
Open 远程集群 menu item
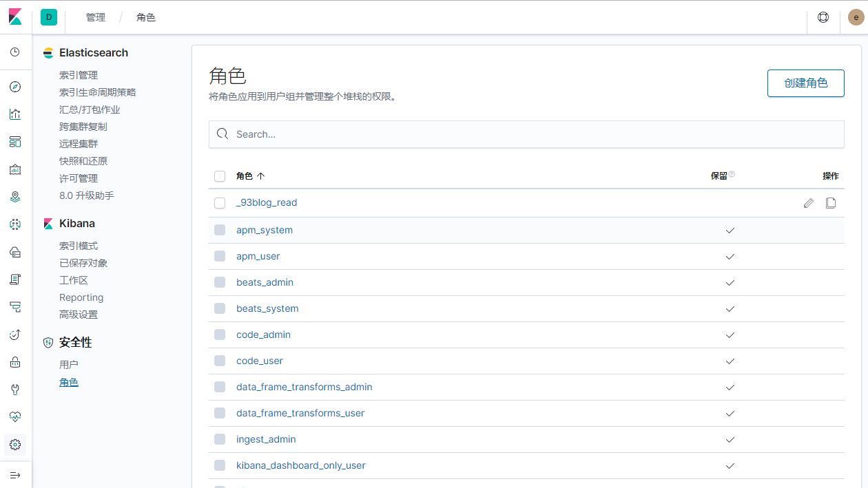click(x=79, y=144)
